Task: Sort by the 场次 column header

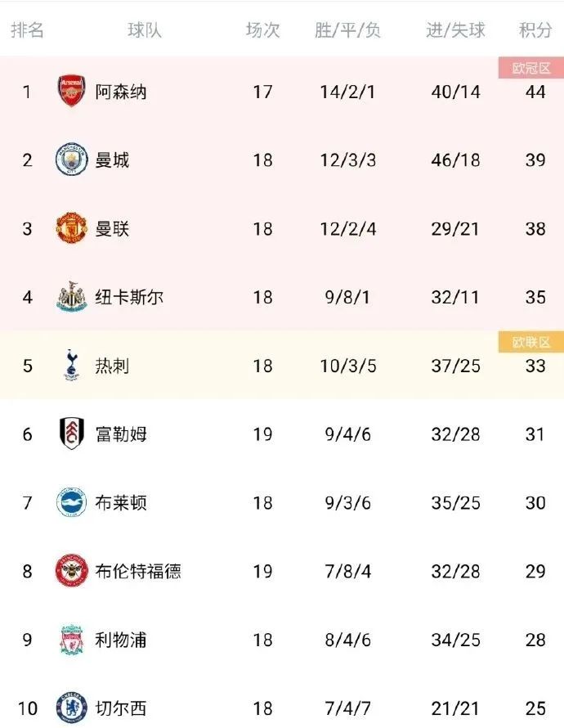Action: click(x=263, y=30)
